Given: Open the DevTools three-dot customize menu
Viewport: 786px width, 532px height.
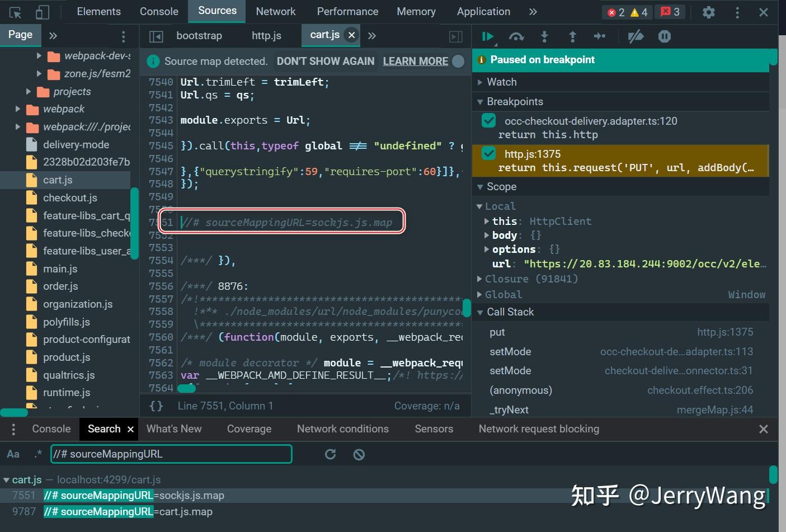Looking at the screenshot, I should (x=737, y=12).
